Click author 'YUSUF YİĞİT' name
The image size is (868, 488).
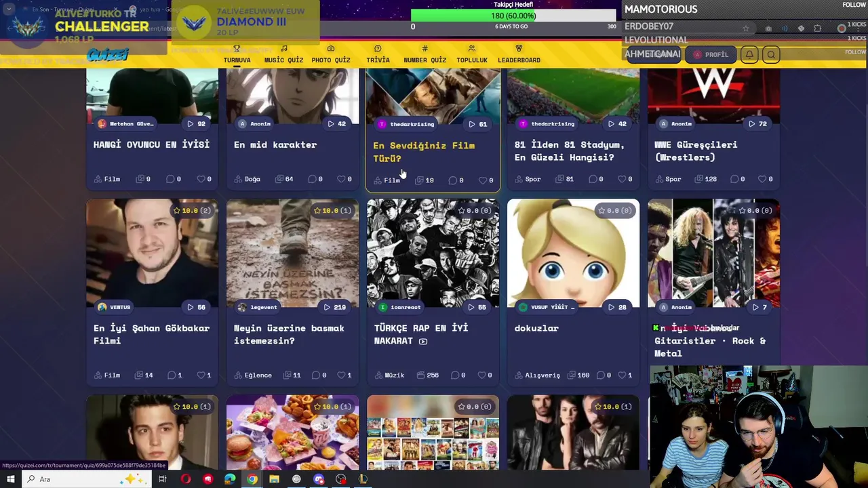click(552, 307)
